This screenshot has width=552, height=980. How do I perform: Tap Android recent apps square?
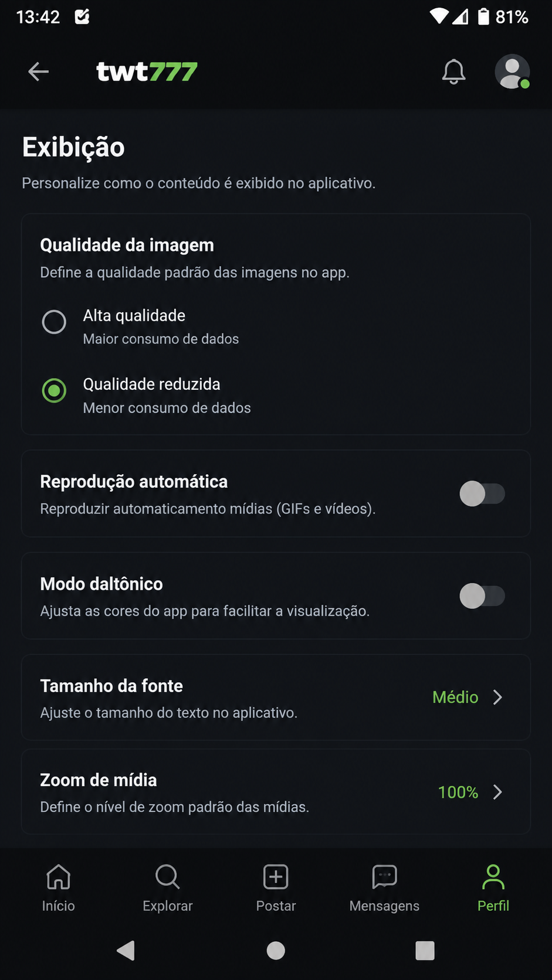click(425, 950)
